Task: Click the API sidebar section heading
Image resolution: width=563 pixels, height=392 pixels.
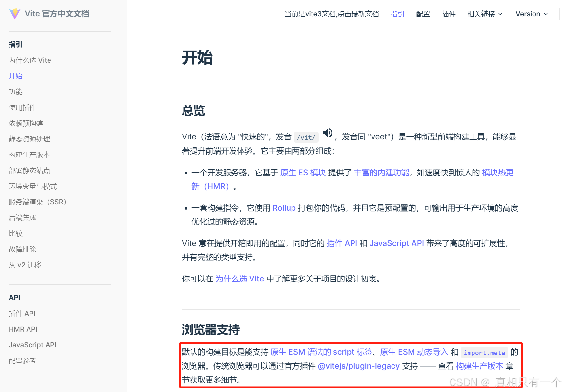Action: tap(14, 298)
